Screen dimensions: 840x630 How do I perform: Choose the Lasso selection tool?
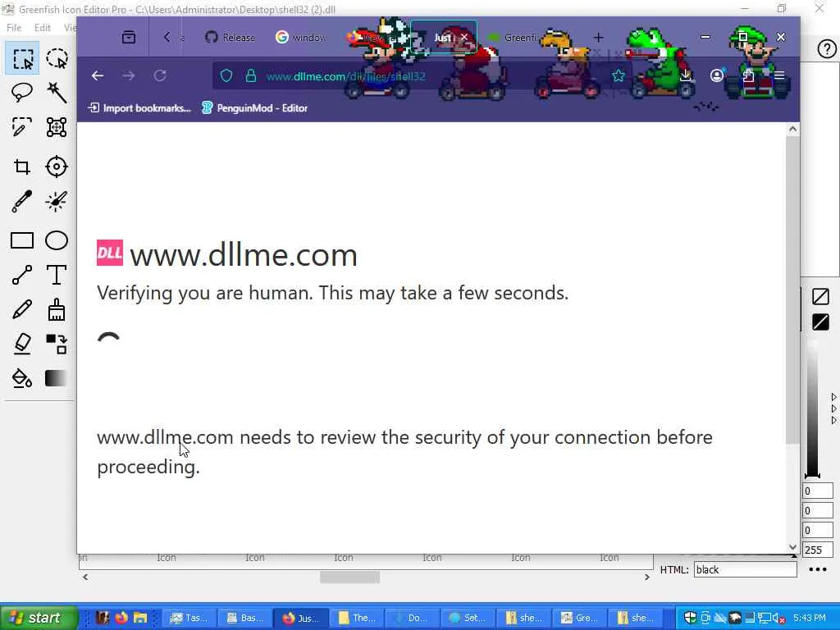tap(22, 93)
